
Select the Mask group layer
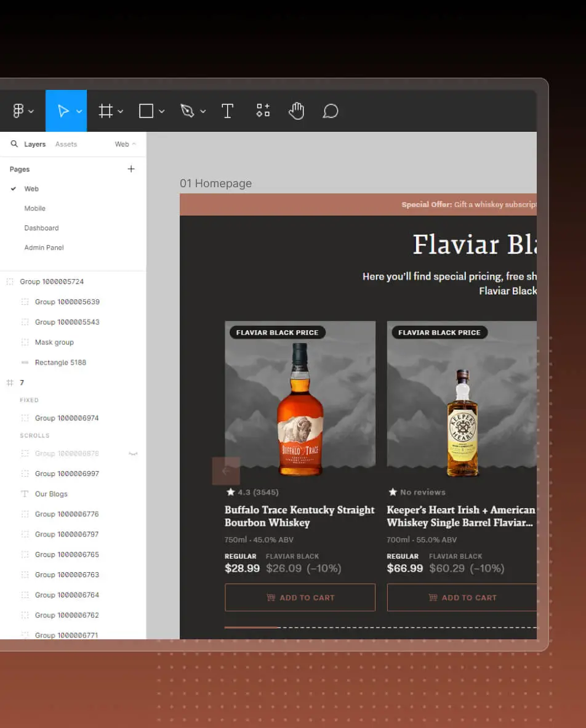[54, 342]
